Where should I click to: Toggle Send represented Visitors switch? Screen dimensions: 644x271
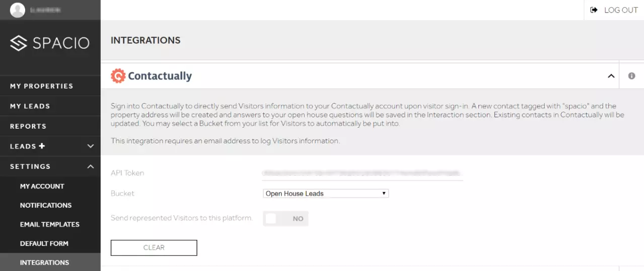click(x=285, y=219)
